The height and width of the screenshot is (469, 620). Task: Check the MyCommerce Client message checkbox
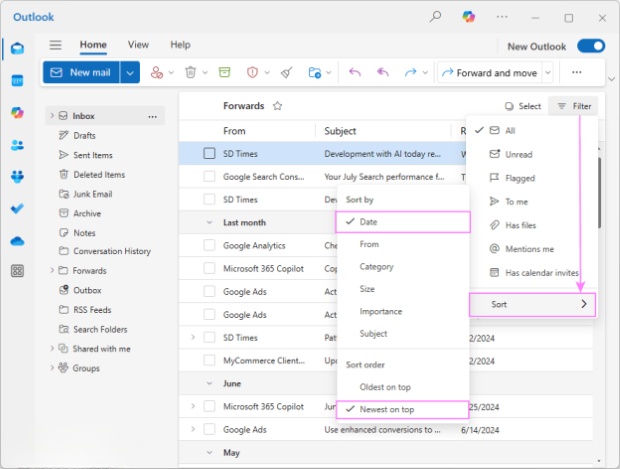209,360
